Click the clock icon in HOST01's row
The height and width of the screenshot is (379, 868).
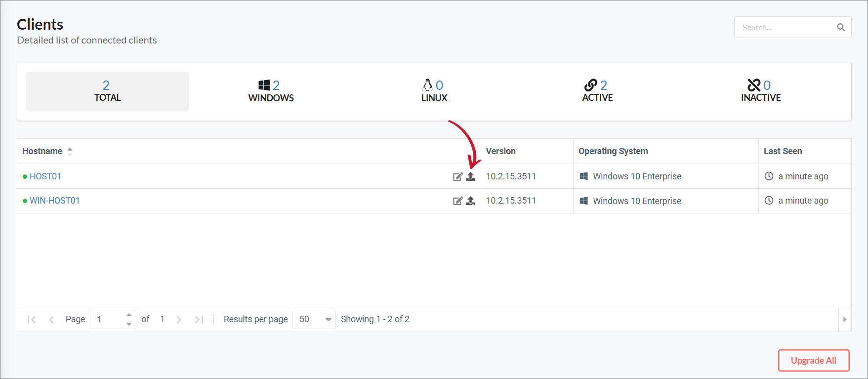[769, 176]
